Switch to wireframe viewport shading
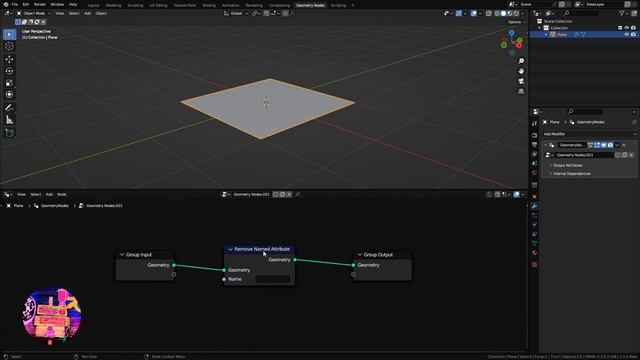 click(497, 13)
